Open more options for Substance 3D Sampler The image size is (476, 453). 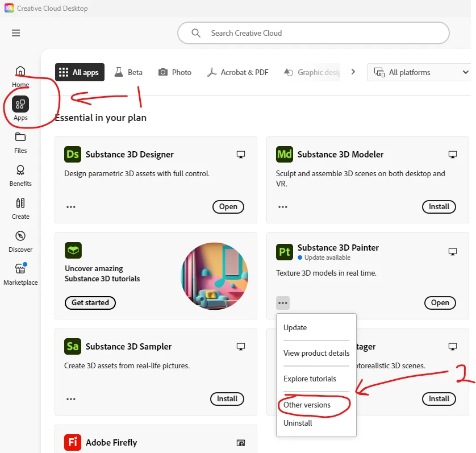coord(71,399)
